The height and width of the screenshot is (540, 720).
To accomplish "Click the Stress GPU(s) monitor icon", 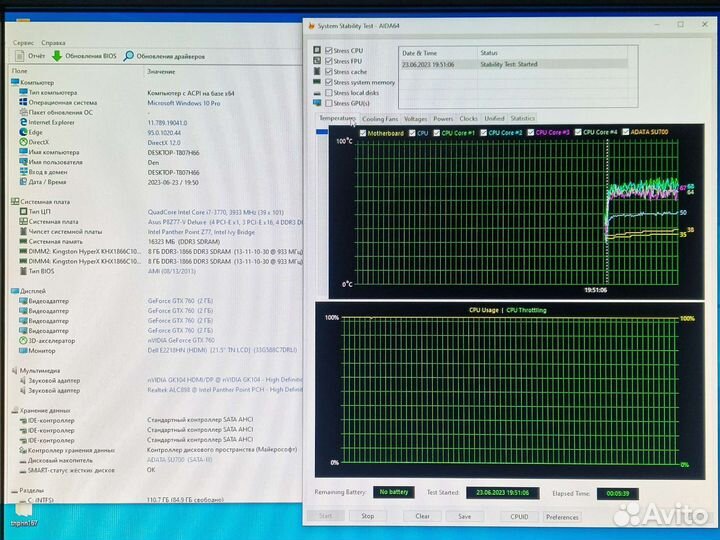I will (317, 103).
